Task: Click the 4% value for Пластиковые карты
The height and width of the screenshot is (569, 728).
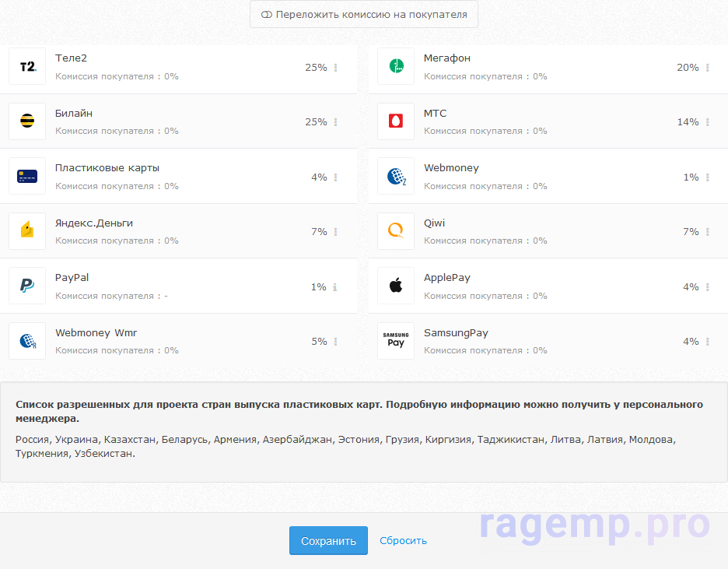Action: [319, 177]
